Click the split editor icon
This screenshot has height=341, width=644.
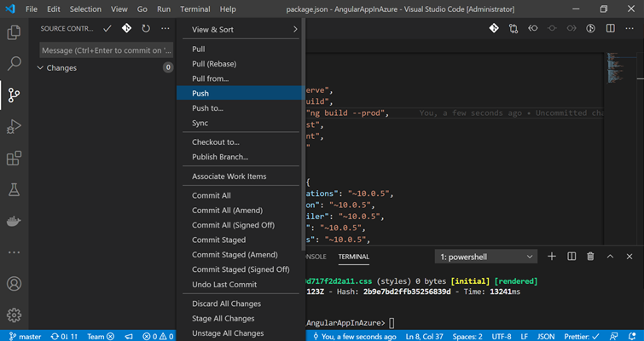611,28
